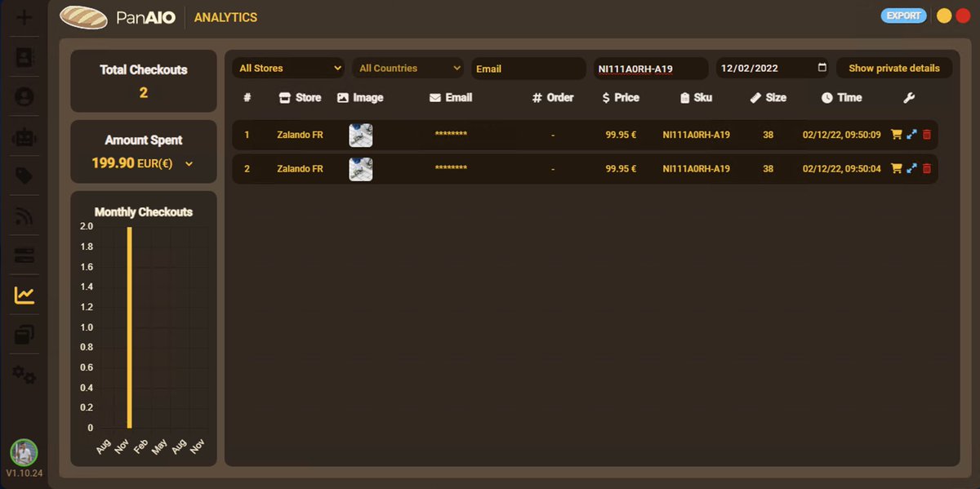Click the 99.95 € price in row 2
Image resolution: width=980 pixels, height=489 pixels.
pyautogui.click(x=621, y=169)
